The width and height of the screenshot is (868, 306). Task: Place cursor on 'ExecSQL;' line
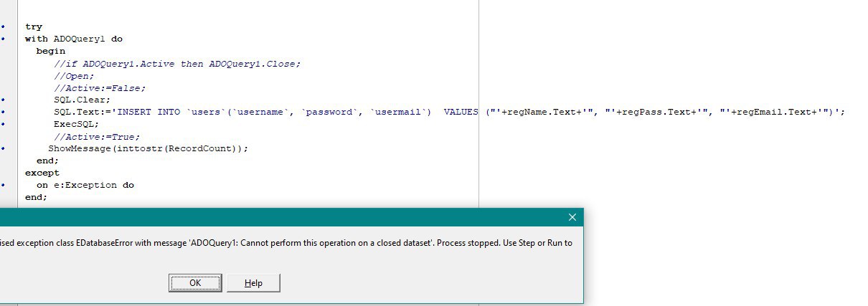pos(77,124)
